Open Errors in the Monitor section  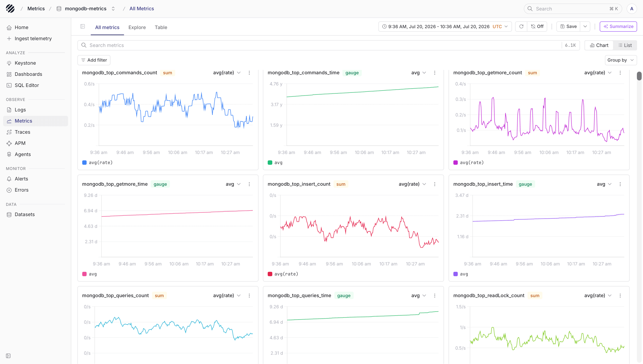point(35,190)
